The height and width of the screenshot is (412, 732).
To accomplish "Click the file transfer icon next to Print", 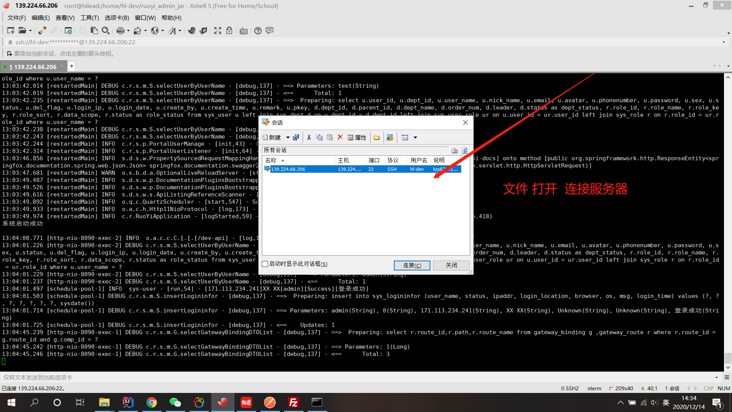I will 137,30.
